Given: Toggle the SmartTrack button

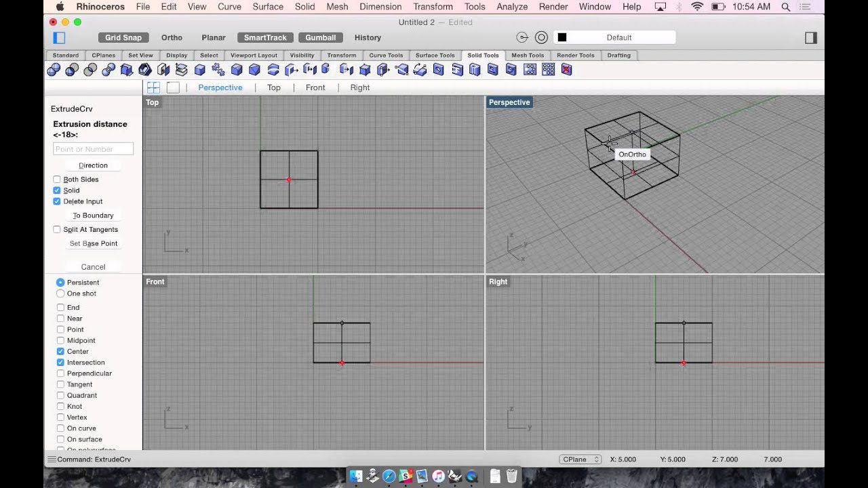Looking at the screenshot, I should (x=266, y=38).
